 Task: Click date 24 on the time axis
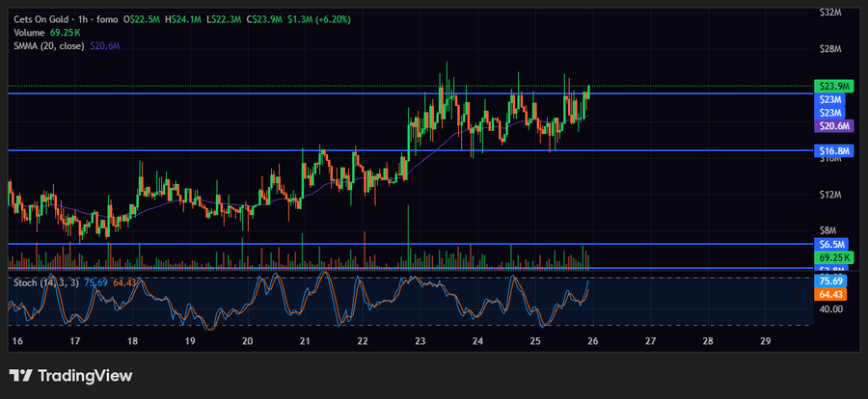[x=477, y=341]
